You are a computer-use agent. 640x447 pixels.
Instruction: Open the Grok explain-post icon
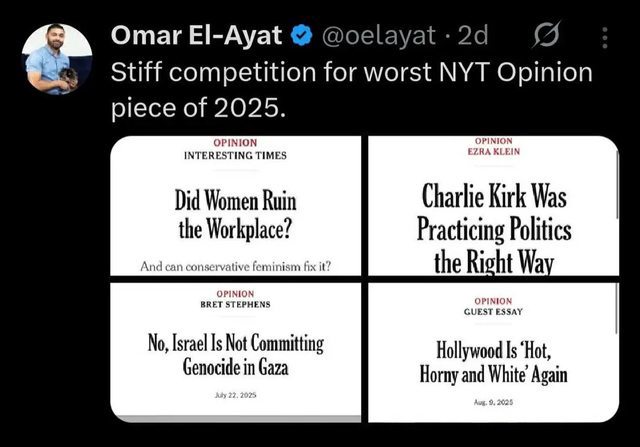point(547,39)
